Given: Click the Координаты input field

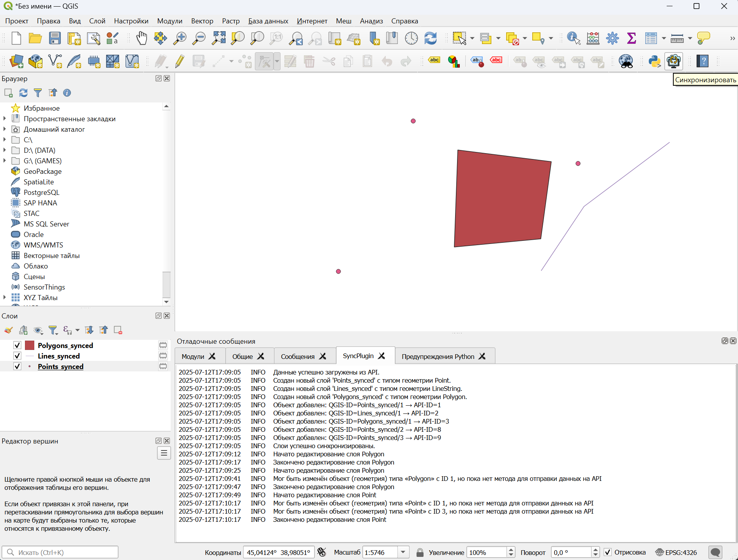Looking at the screenshot, I should click(x=279, y=552).
